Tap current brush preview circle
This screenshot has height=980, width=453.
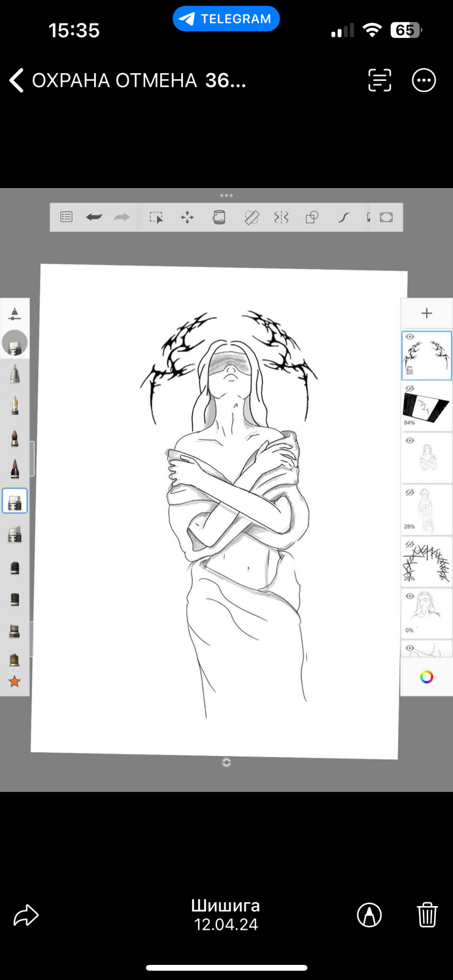pyautogui.click(x=14, y=343)
